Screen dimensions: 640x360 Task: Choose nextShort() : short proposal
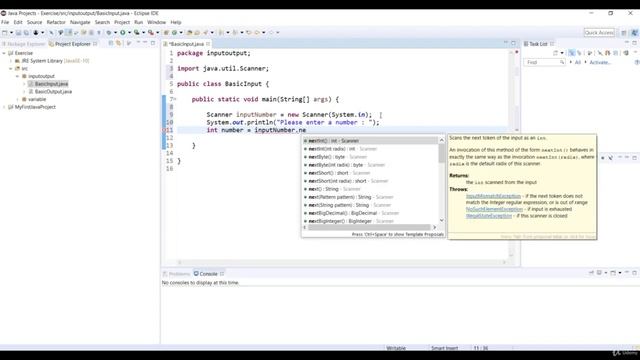370,173
